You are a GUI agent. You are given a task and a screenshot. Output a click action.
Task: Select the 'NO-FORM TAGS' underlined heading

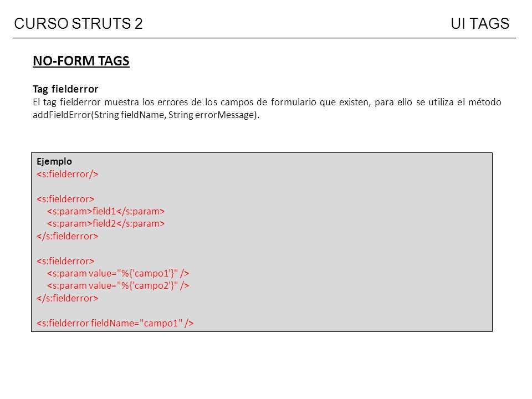point(81,61)
